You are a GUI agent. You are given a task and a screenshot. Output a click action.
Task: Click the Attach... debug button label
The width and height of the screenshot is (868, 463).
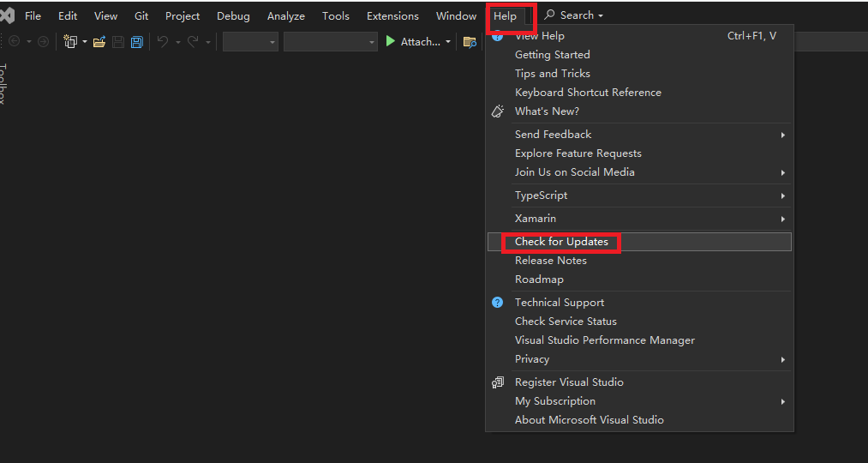click(421, 42)
